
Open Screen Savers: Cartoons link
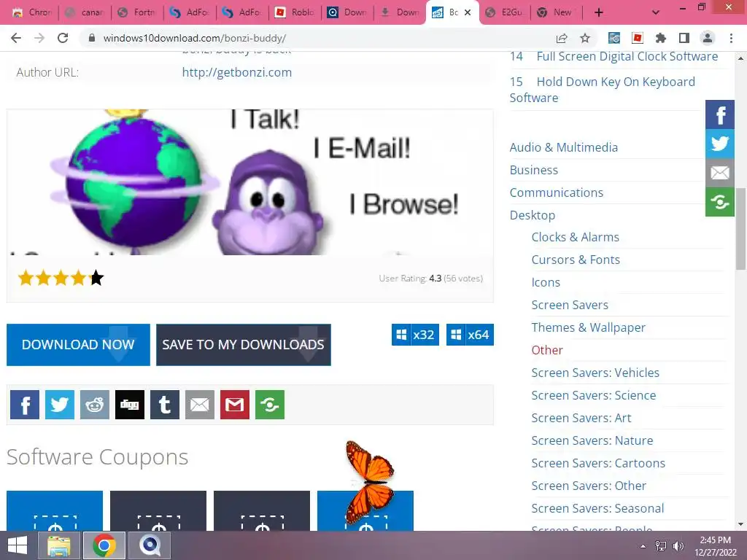coord(598,463)
